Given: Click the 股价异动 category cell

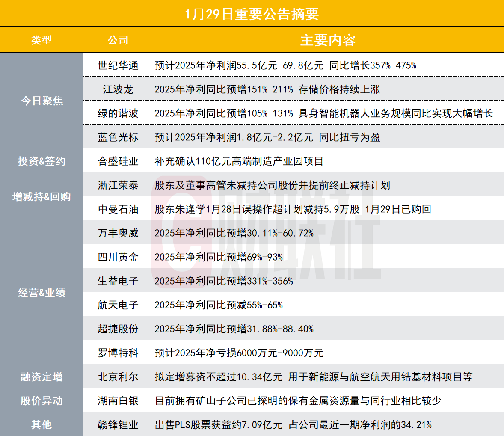Looking at the screenshot, I should [x=42, y=400].
